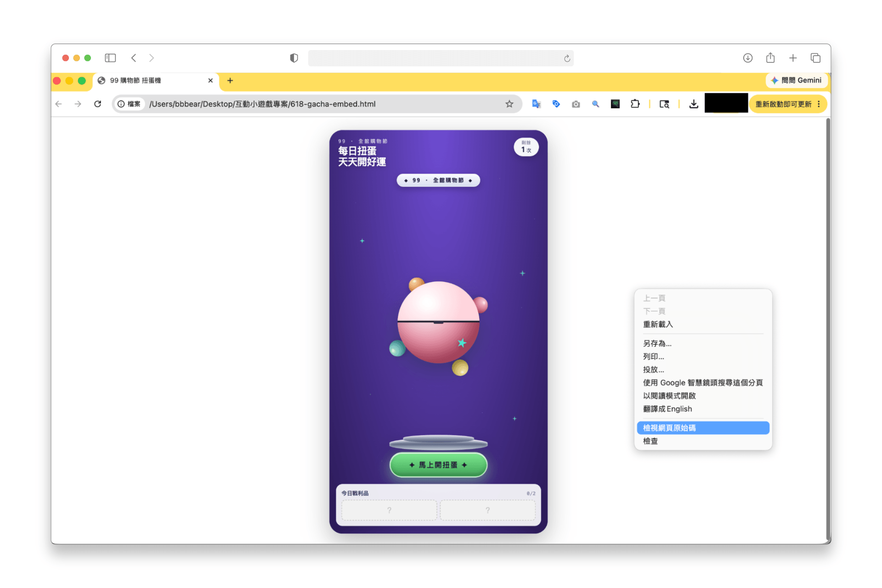The image size is (882, 588).
Task: Choose 另存為... from the context menu
Action: (703, 343)
